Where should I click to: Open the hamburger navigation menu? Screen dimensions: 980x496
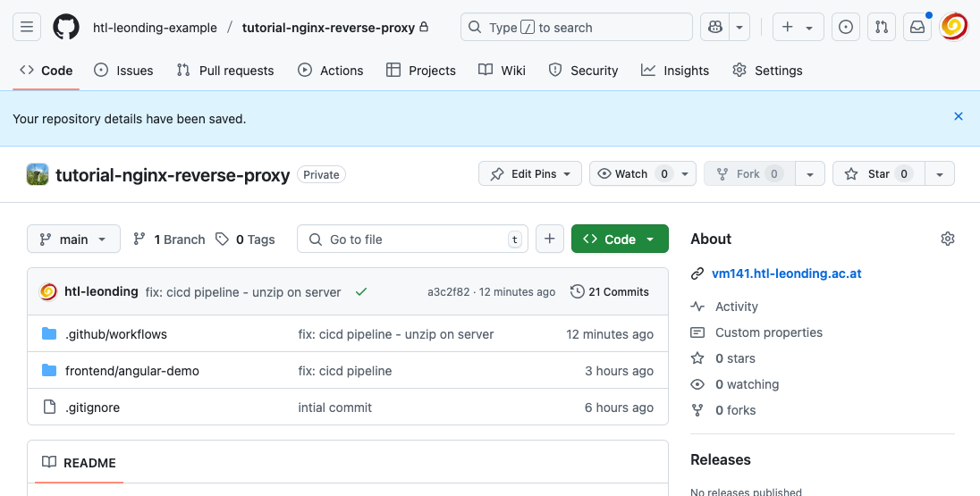pyautogui.click(x=27, y=28)
